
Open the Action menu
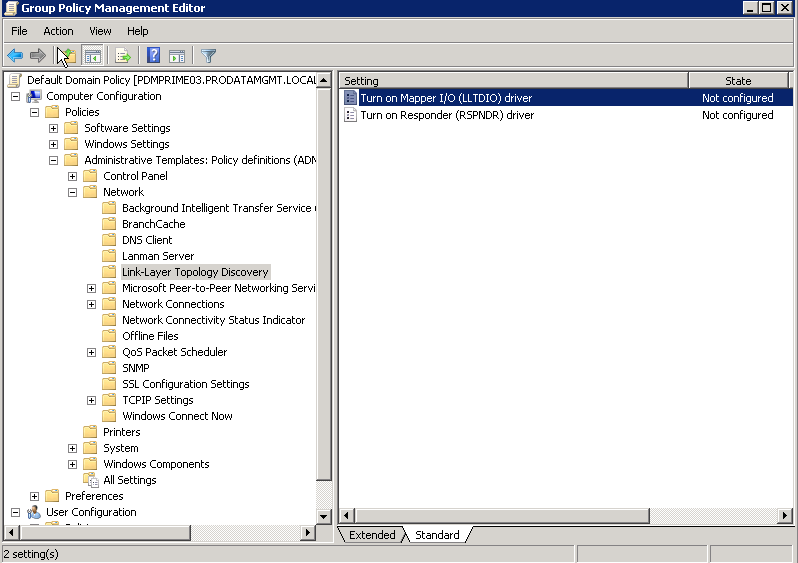[58, 31]
